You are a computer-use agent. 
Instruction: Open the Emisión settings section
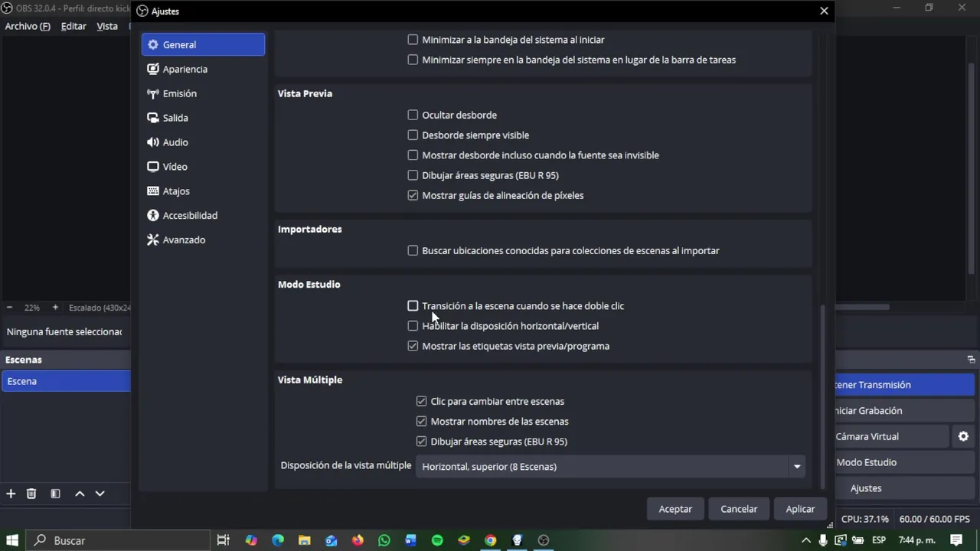[x=203, y=93]
